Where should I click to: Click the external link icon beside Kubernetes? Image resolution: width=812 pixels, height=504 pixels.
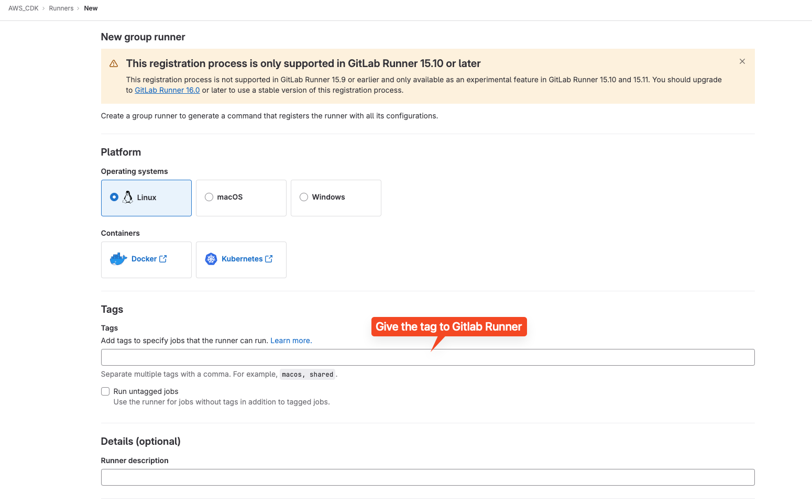pyautogui.click(x=269, y=259)
